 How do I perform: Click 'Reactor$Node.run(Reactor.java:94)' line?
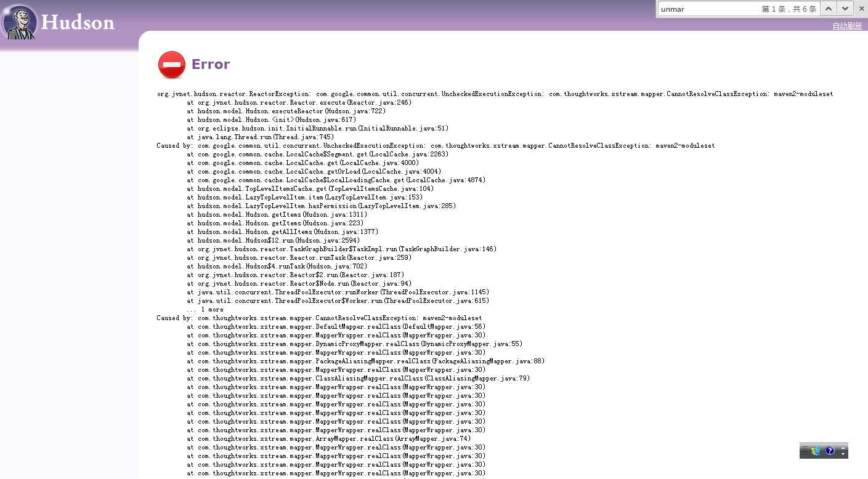[x=299, y=284]
